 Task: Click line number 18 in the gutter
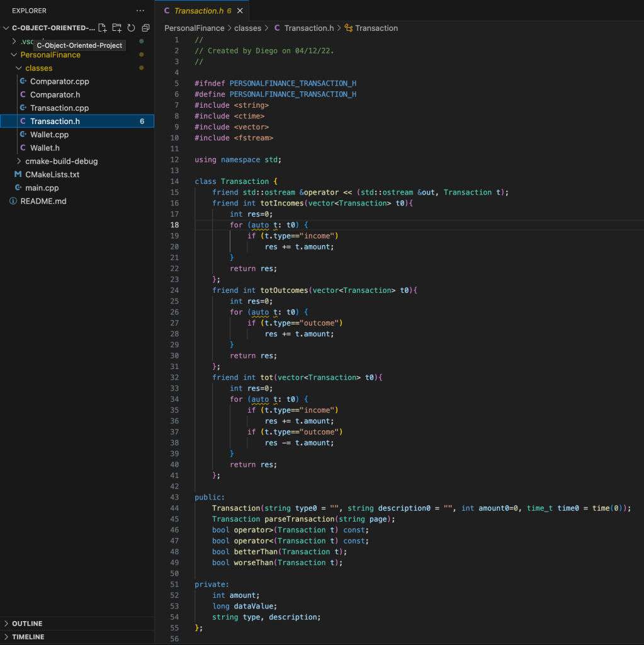click(174, 225)
